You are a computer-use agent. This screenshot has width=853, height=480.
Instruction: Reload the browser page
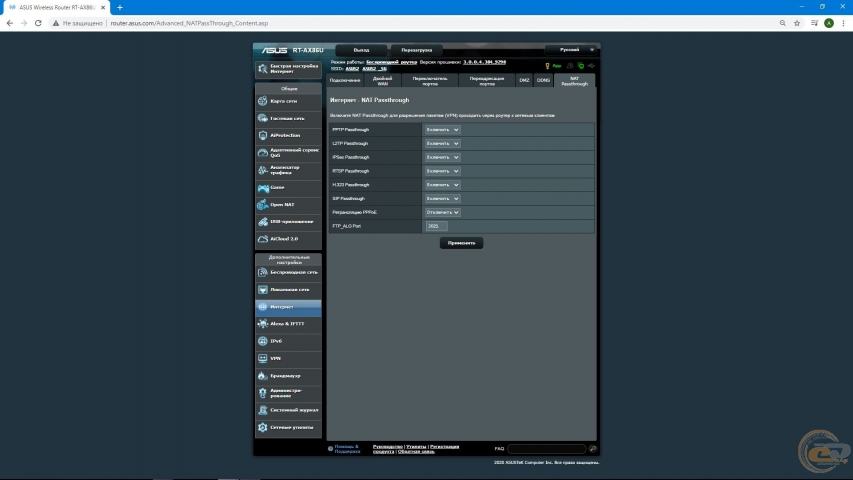(x=38, y=23)
